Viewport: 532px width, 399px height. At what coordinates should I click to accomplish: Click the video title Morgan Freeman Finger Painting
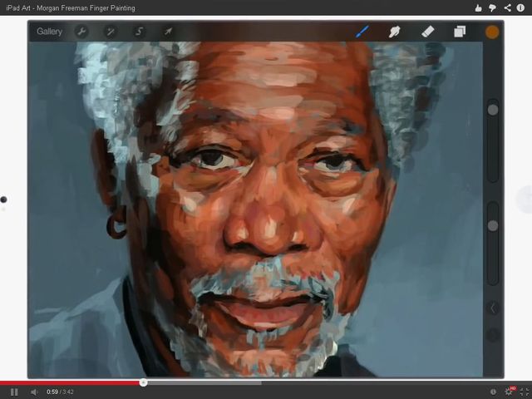pyautogui.click(x=71, y=7)
